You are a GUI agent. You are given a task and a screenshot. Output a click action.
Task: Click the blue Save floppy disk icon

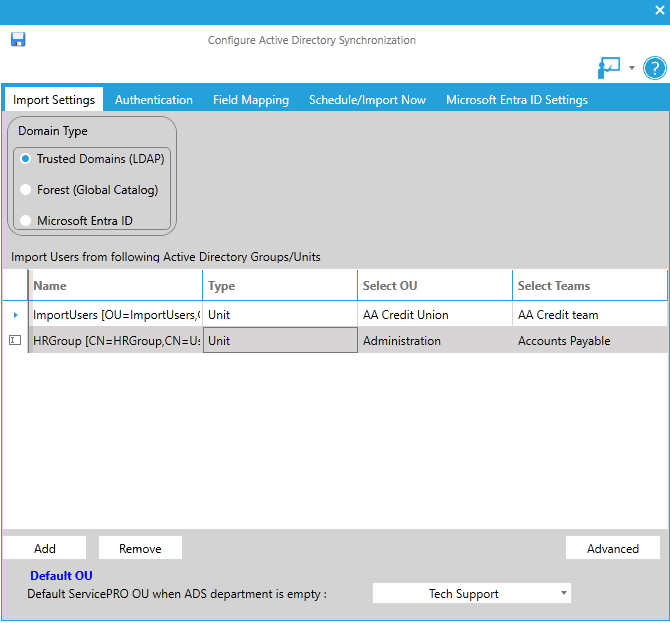(18, 39)
